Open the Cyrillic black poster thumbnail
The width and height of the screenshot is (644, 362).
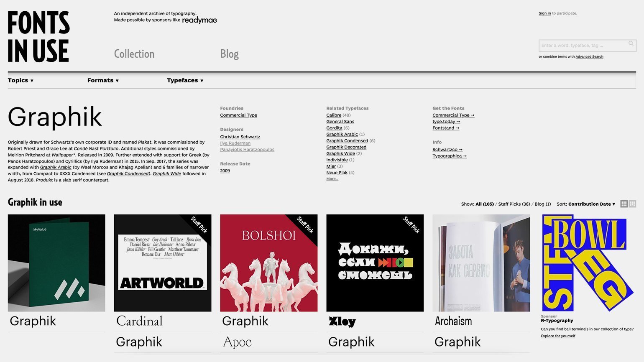point(375,263)
